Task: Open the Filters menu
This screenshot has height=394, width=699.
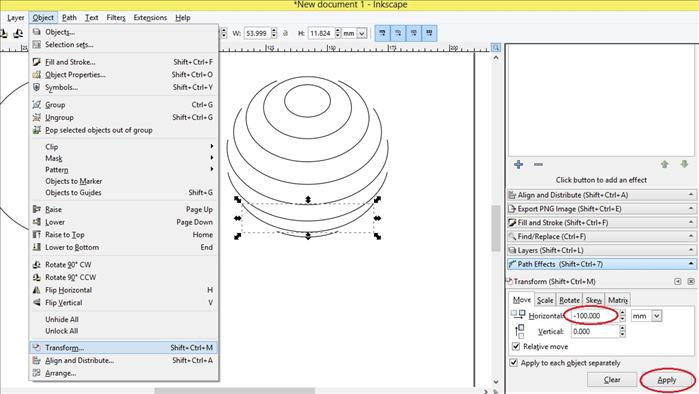Action: pyautogui.click(x=116, y=18)
